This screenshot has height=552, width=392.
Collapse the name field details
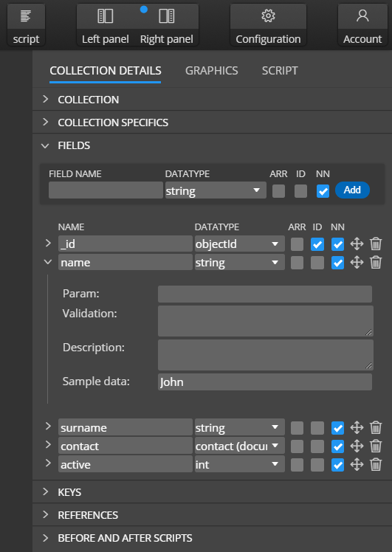click(48, 262)
